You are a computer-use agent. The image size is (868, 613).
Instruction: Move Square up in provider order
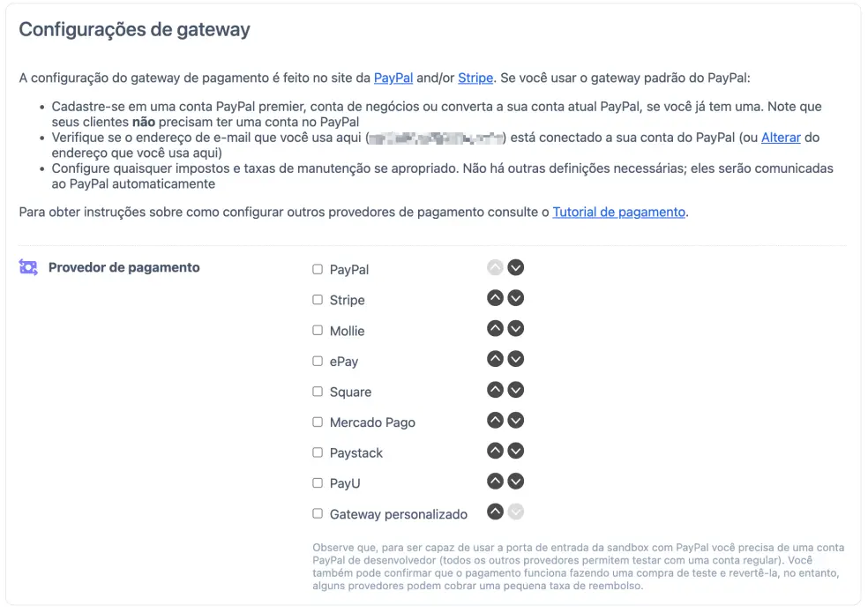tap(495, 389)
